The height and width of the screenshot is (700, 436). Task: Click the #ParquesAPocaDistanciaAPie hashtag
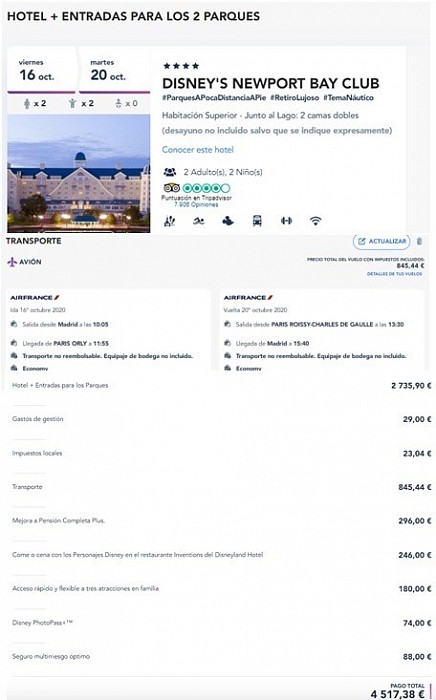(214, 97)
